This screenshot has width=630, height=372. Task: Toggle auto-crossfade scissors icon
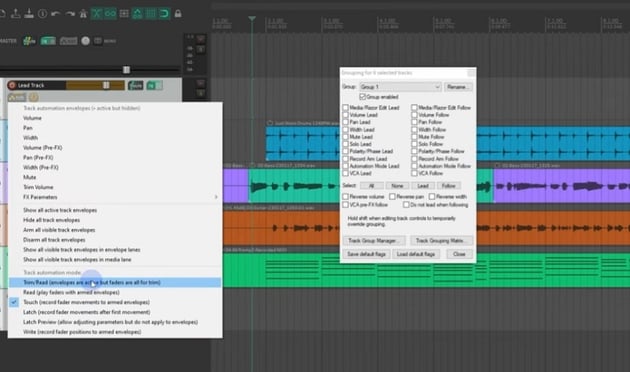[96, 14]
